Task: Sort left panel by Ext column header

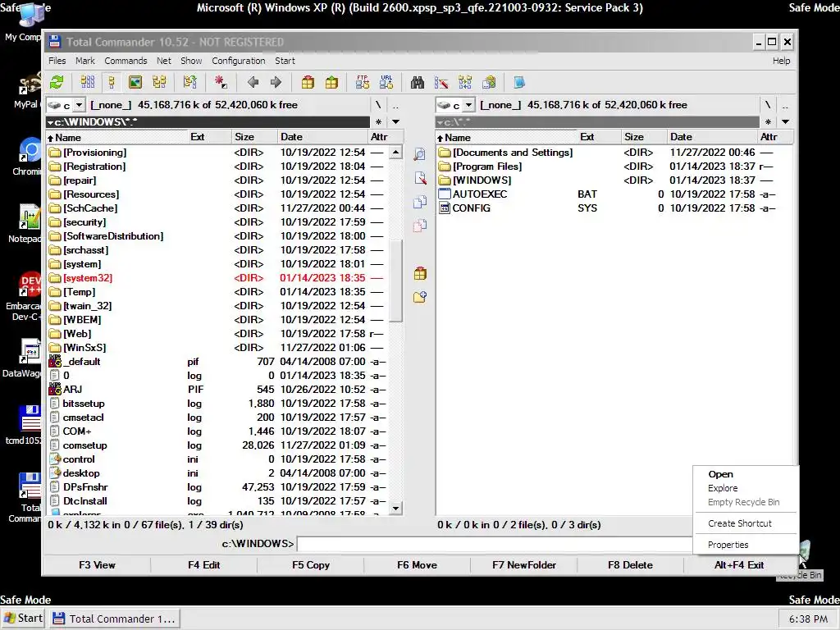Action: 209,137
